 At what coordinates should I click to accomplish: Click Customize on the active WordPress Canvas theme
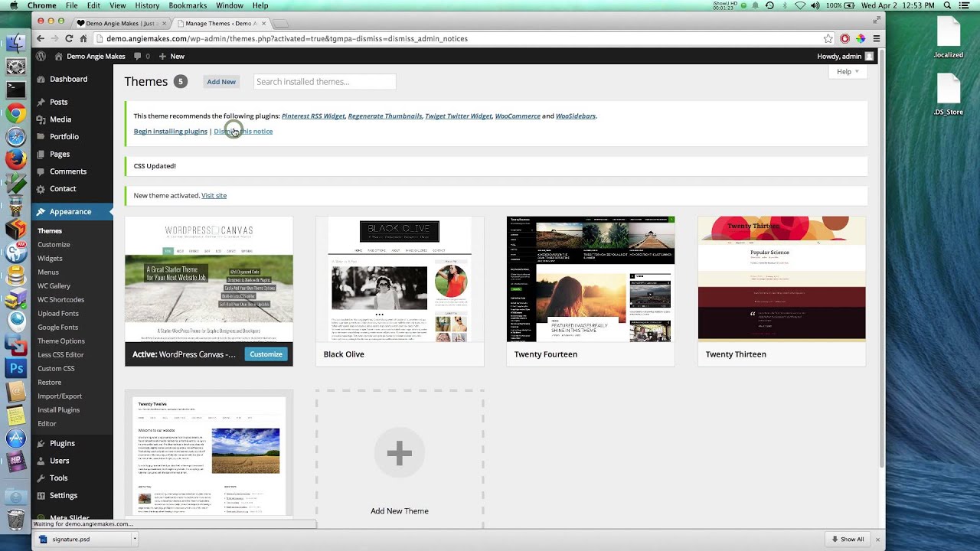click(266, 354)
